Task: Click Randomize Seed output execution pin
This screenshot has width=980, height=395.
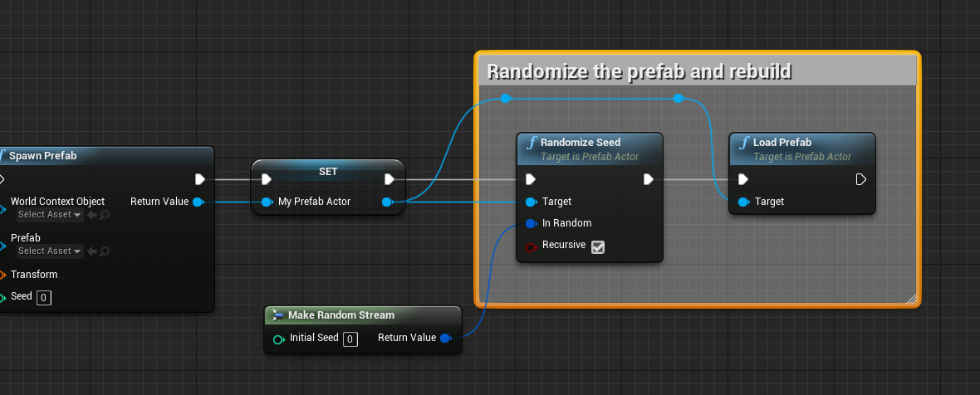Action: (x=648, y=180)
